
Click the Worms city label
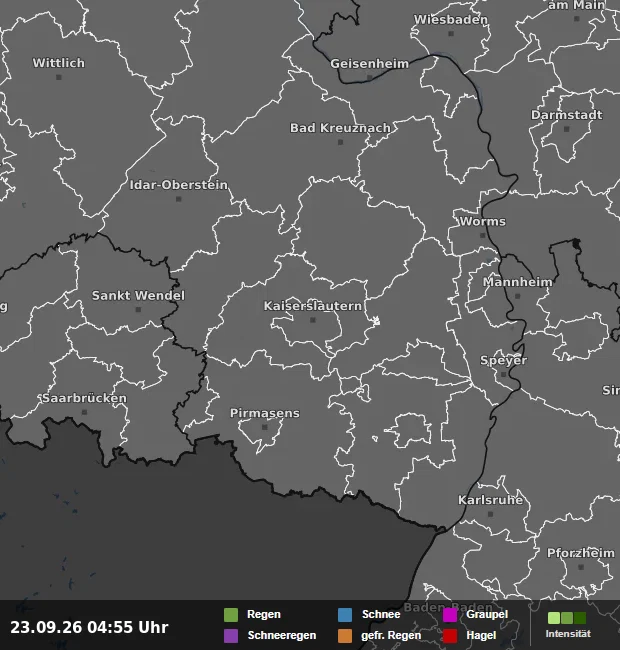[x=482, y=221]
